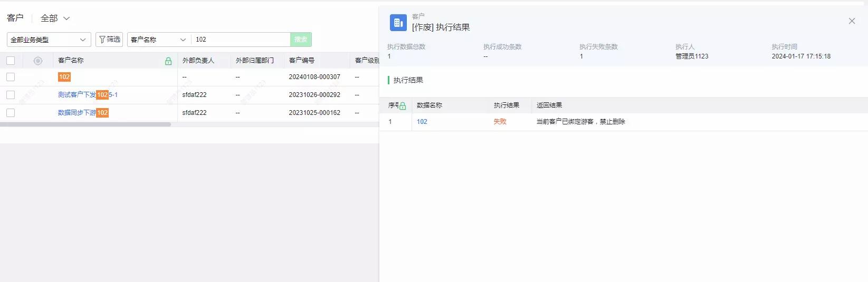Image resolution: width=868 pixels, height=282 pixels.
Task: Click the blue customer building icon
Action: [x=398, y=23]
